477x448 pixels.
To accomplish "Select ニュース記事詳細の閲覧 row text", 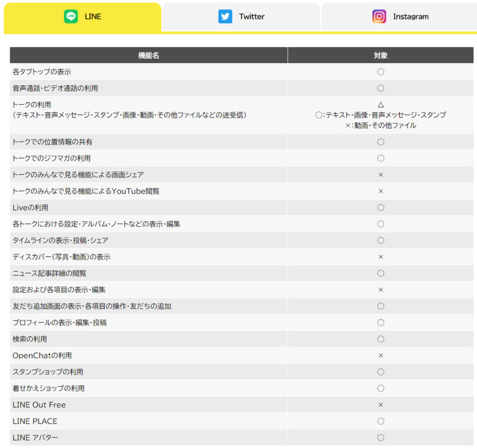I will (49, 273).
